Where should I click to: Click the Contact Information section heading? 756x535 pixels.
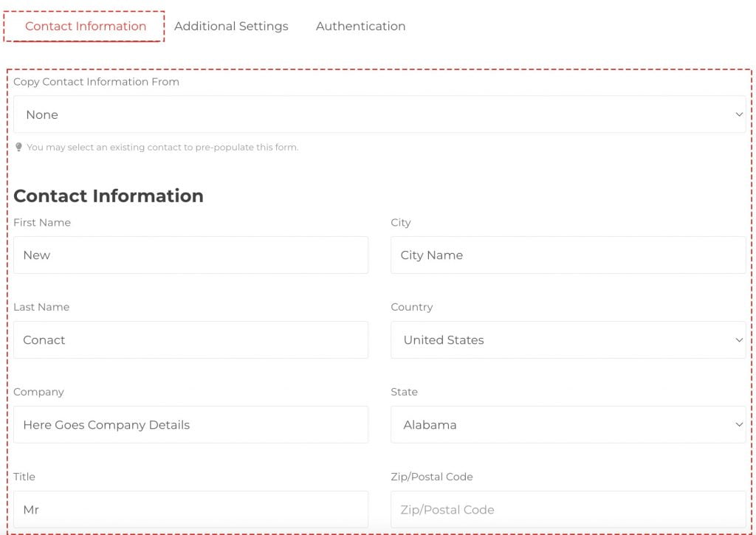click(x=109, y=196)
